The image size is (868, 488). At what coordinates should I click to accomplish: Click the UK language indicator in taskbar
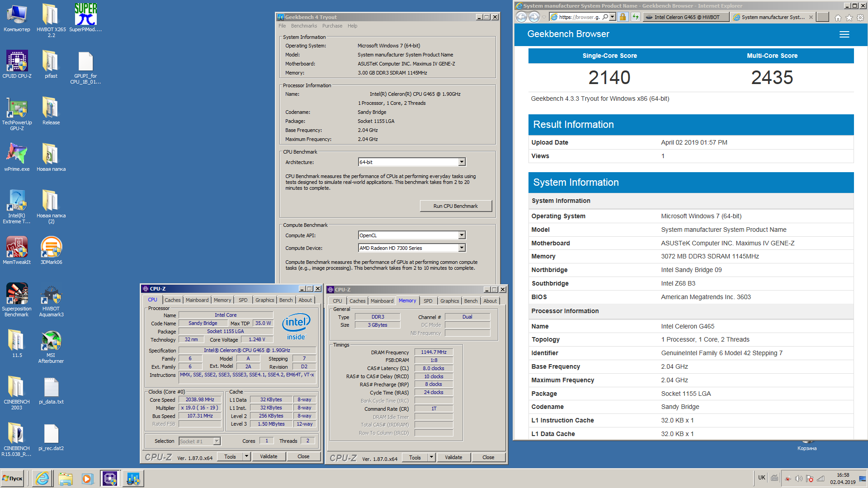point(761,478)
